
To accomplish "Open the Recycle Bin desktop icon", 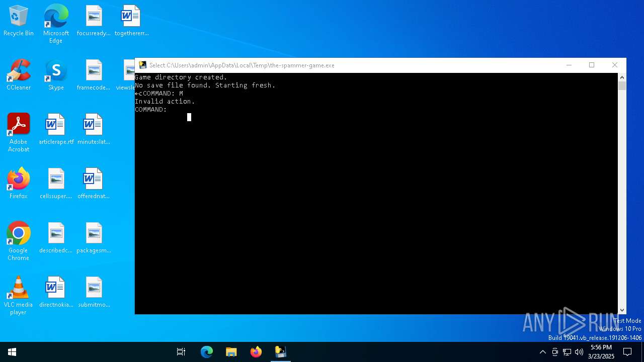I will click(x=19, y=20).
